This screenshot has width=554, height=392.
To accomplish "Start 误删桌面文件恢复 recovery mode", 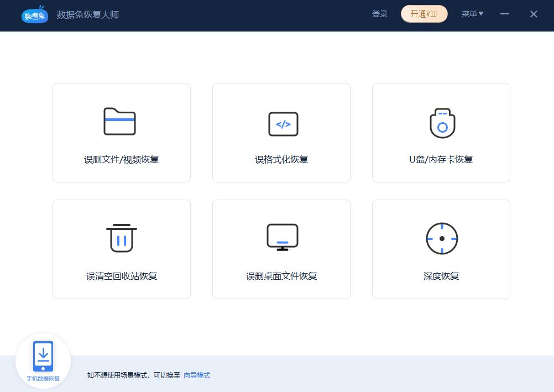I will tap(281, 249).
